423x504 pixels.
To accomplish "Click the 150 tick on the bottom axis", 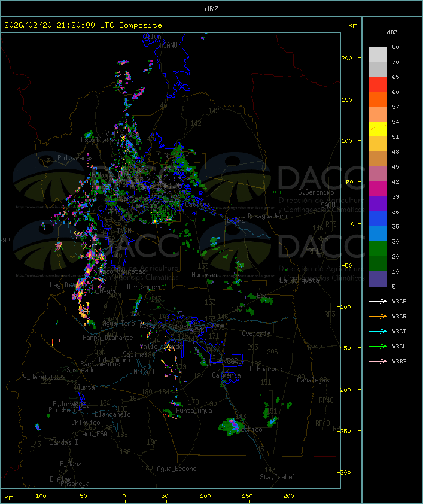I will tap(247, 496).
